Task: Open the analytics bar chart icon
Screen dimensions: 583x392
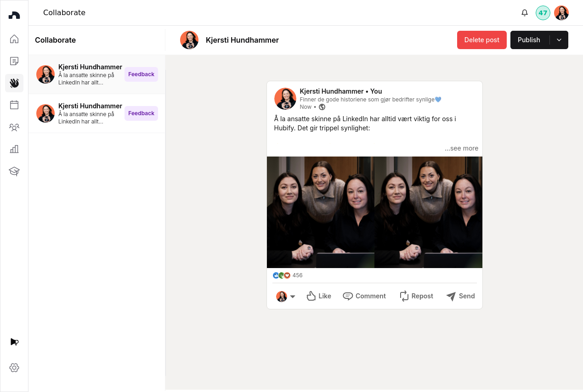Action: [14, 149]
